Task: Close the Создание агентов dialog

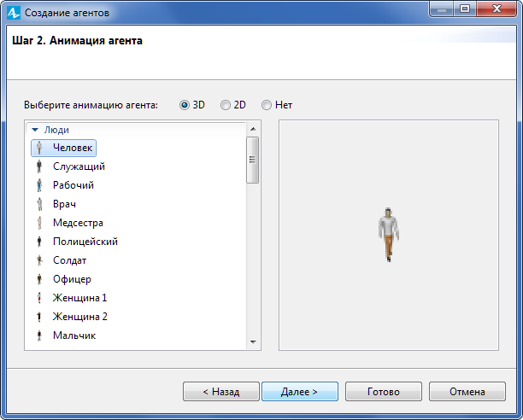Action: click(x=497, y=9)
